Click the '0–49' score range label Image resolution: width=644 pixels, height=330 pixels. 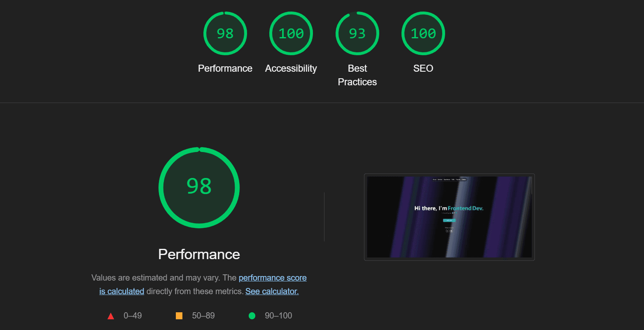coord(133,316)
